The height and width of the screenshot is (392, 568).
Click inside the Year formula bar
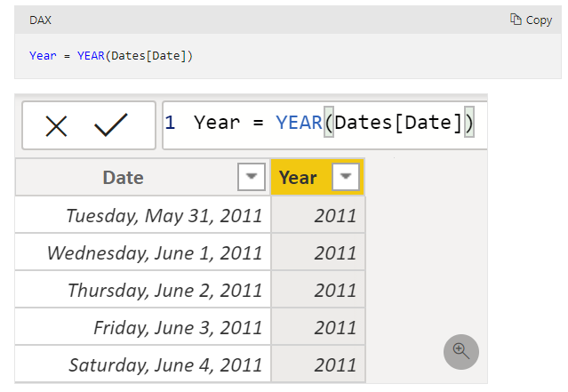tap(325, 125)
